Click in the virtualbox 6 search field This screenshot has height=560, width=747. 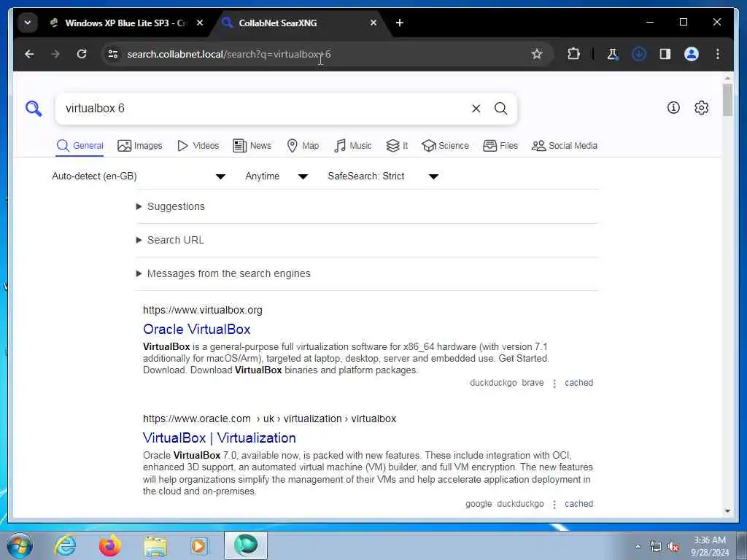(x=262, y=109)
